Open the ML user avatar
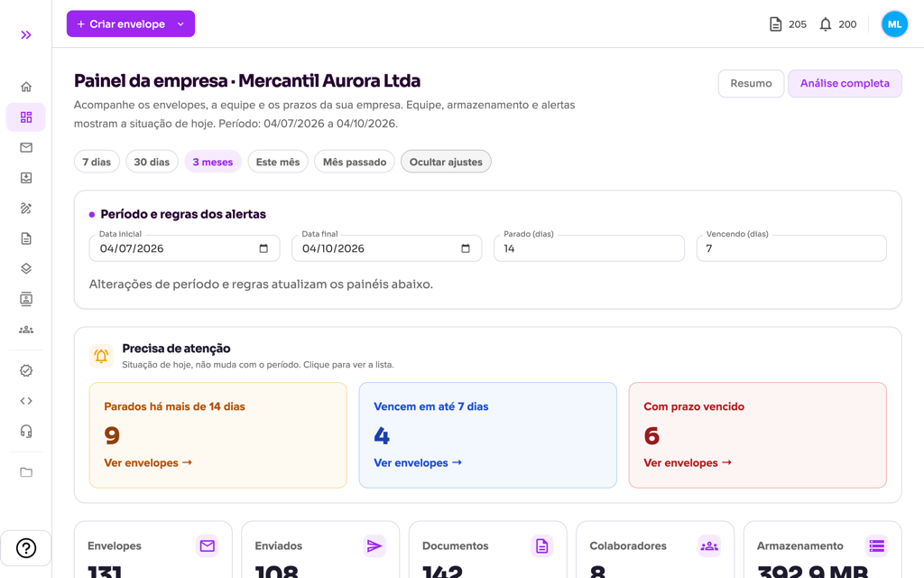This screenshot has height=578, width=924. (x=894, y=24)
